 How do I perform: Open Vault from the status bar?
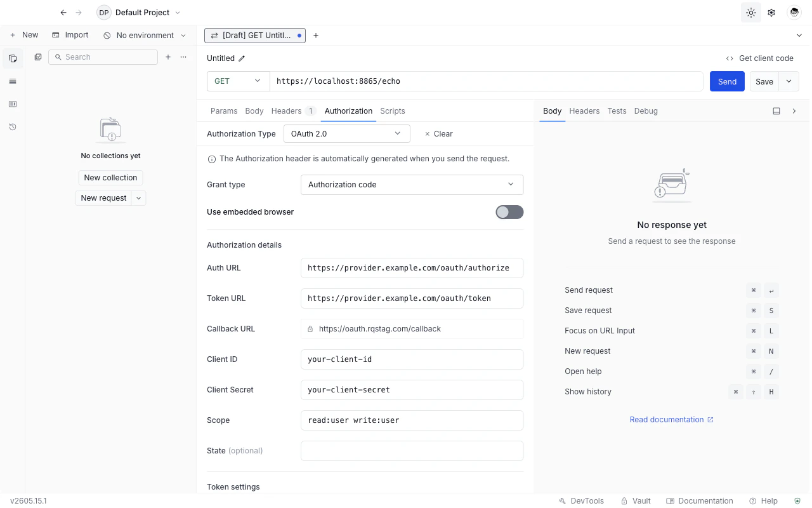point(636,501)
